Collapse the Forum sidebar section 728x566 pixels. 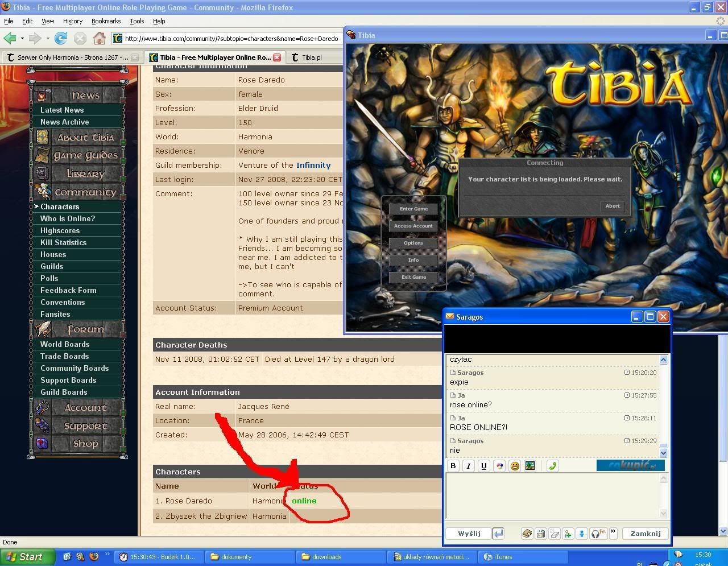tap(78, 329)
